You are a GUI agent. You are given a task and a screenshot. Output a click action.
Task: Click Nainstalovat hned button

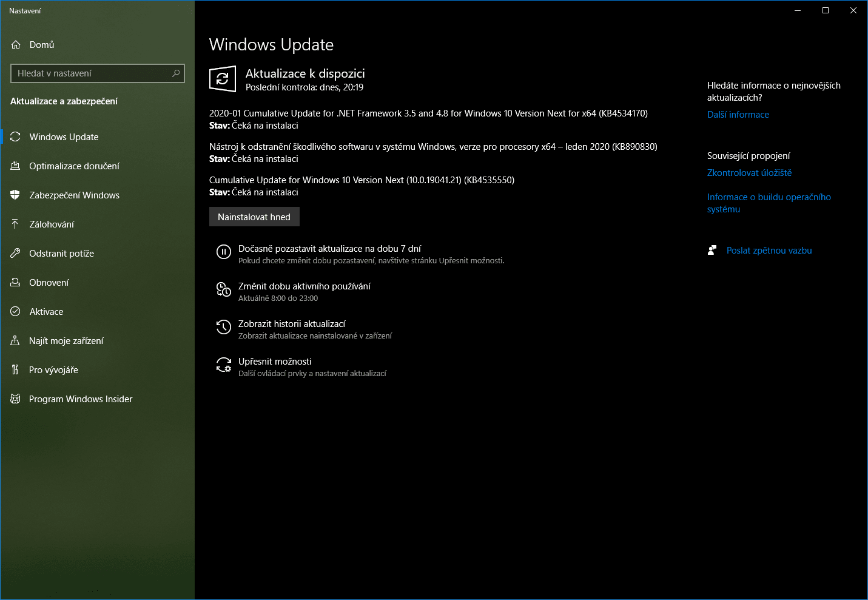click(254, 217)
